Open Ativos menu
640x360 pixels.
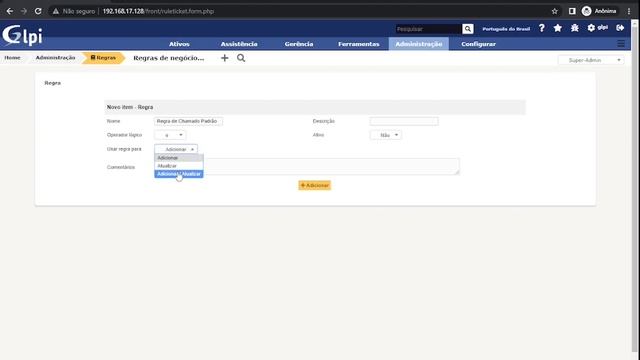click(179, 44)
